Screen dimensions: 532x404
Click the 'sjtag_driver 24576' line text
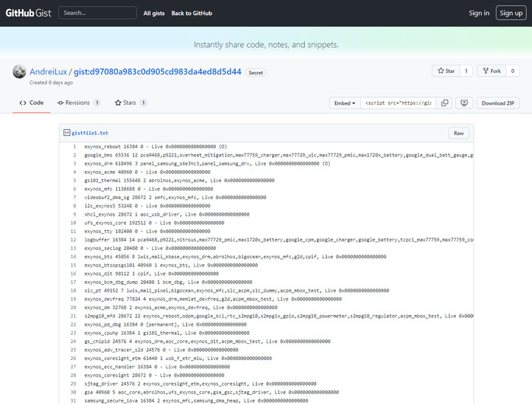click(x=200, y=384)
